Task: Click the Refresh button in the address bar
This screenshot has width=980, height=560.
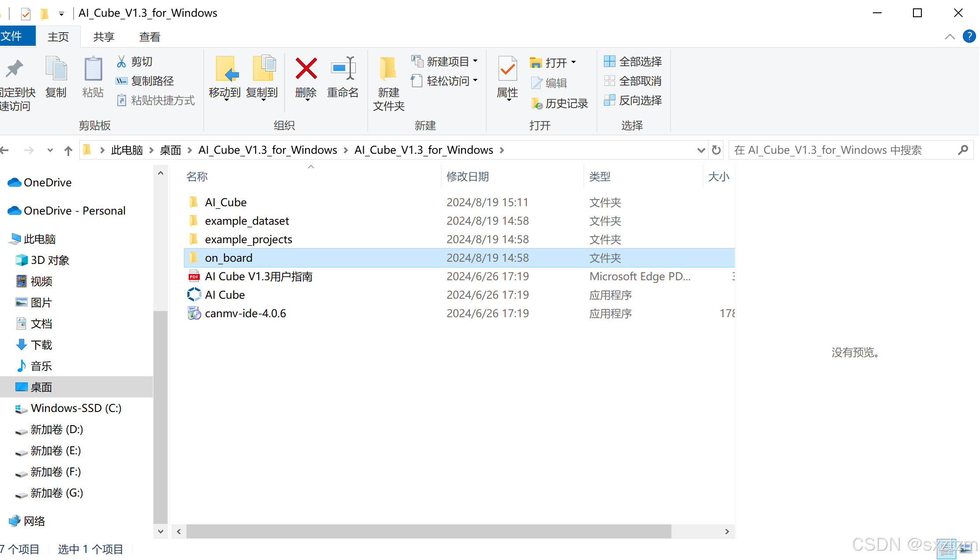Action: [716, 150]
